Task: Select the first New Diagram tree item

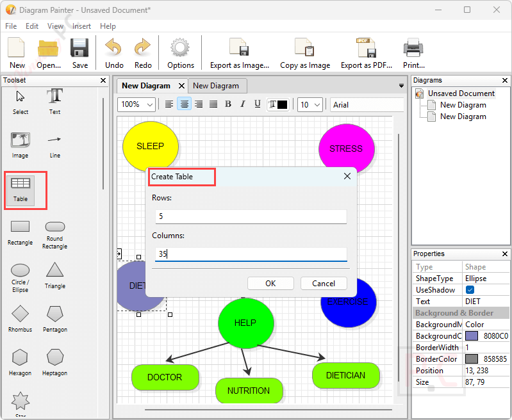Action: 463,105
